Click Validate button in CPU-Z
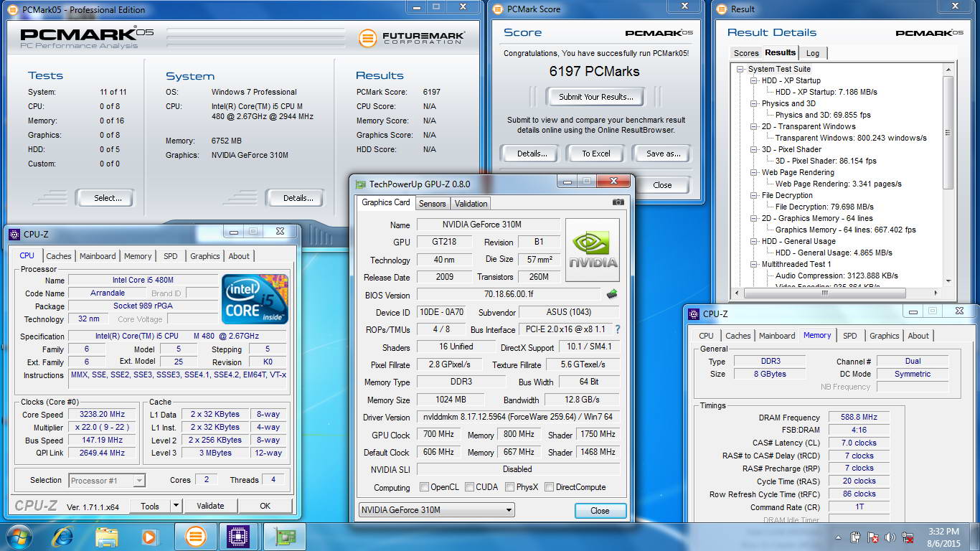This screenshot has width=980, height=551. pos(210,506)
